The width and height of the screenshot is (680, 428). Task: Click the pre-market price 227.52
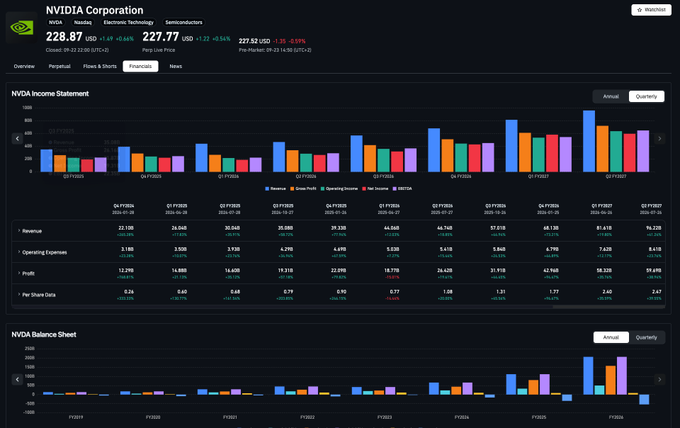[x=248, y=41]
